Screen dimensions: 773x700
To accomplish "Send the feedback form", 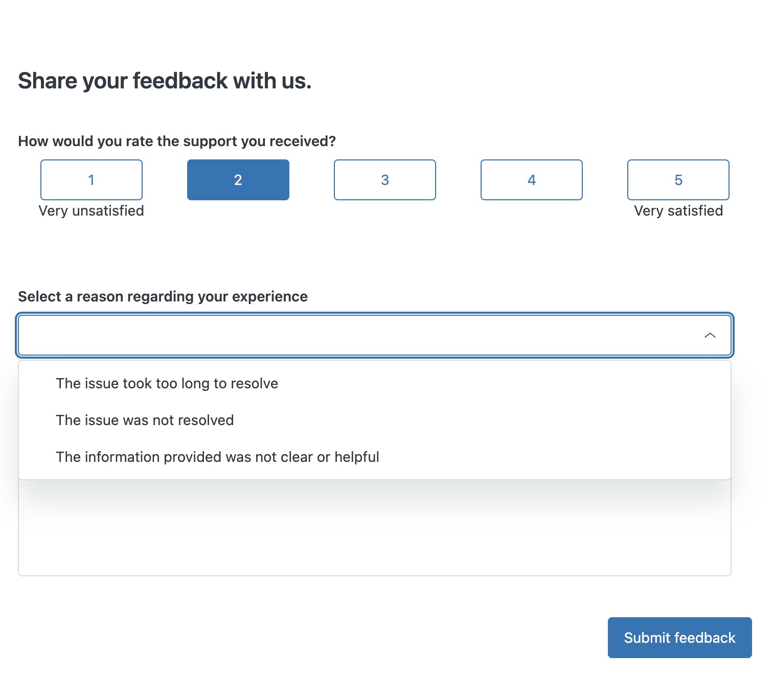I will [679, 638].
